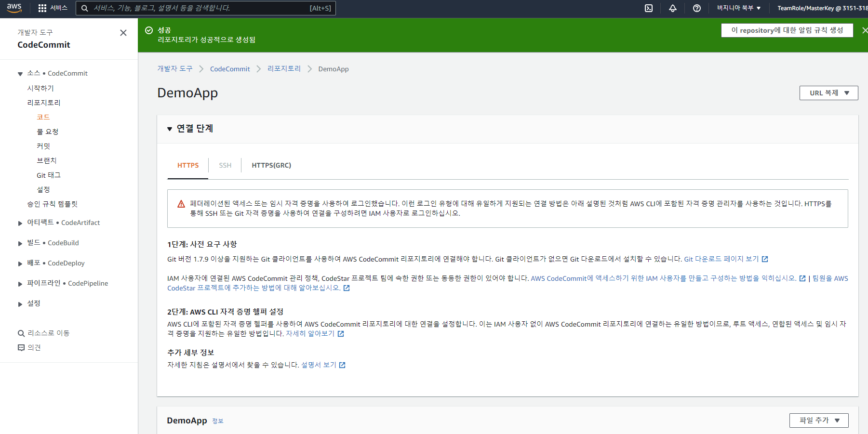Open 커밋 in the sidebar
The image size is (868, 434).
point(43,146)
